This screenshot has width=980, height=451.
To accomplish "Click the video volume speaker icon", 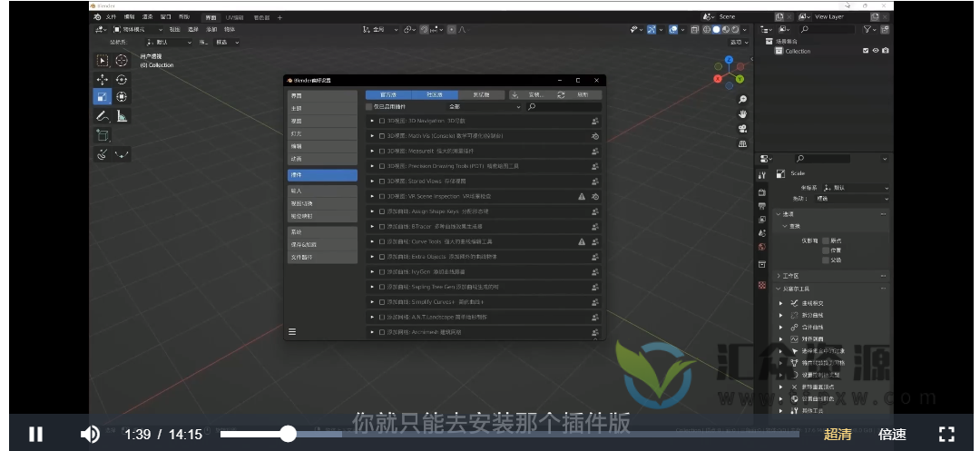I will tap(90, 434).
